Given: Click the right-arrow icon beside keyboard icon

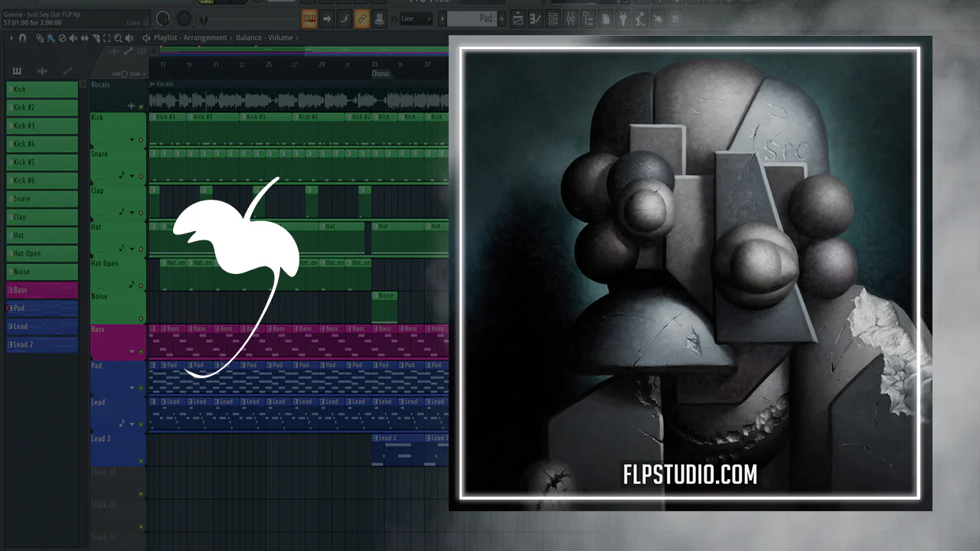Looking at the screenshot, I should point(327,18).
